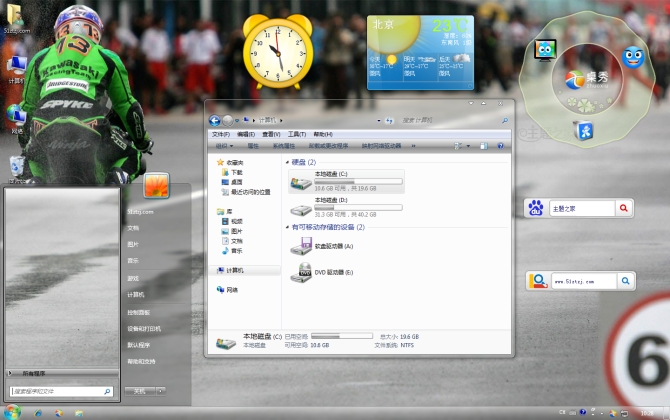Click the colorful Windows flag tray icon
670x420 pixels.
pos(613,413)
